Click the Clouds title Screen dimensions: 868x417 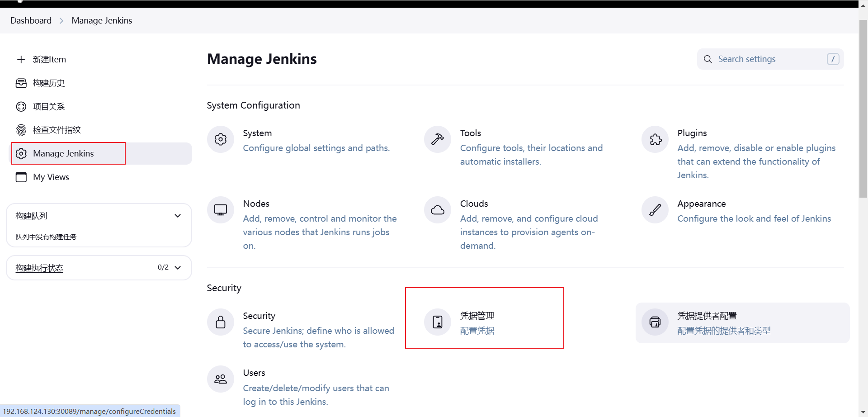tap(474, 204)
